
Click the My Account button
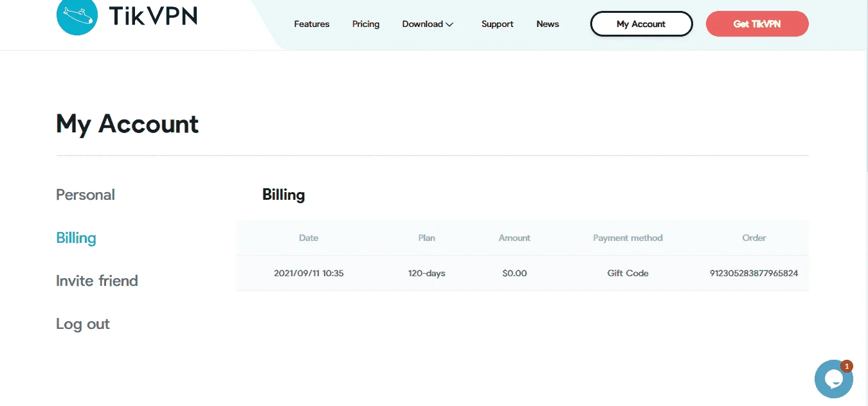(x=641, y=24)
